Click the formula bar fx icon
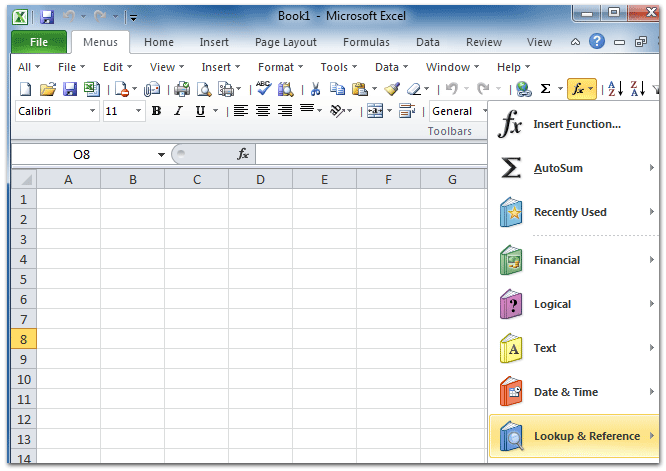 243,154
